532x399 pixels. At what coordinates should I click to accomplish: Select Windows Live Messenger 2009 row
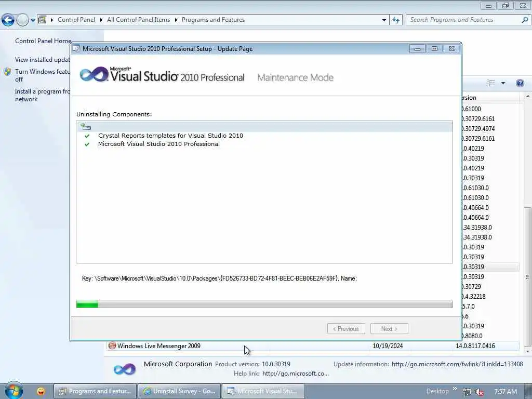coord(312,346)
